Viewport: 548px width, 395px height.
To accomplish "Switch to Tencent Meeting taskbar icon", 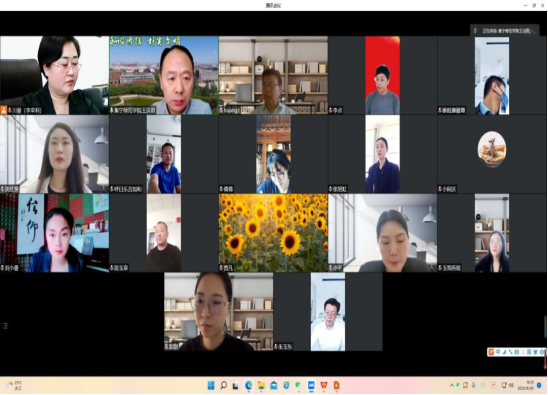I will pyautogui.click(x=311, y=385).
